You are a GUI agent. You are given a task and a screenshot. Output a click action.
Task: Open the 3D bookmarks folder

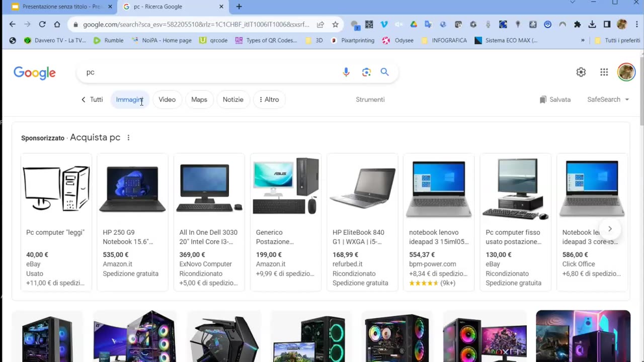tap(314, 40)
